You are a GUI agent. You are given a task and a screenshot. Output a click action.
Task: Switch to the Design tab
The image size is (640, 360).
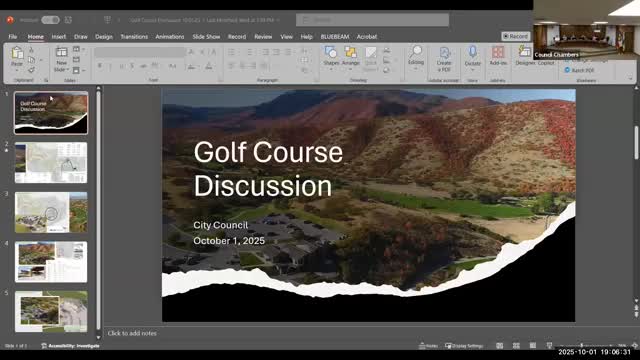[x=104, y=37]
